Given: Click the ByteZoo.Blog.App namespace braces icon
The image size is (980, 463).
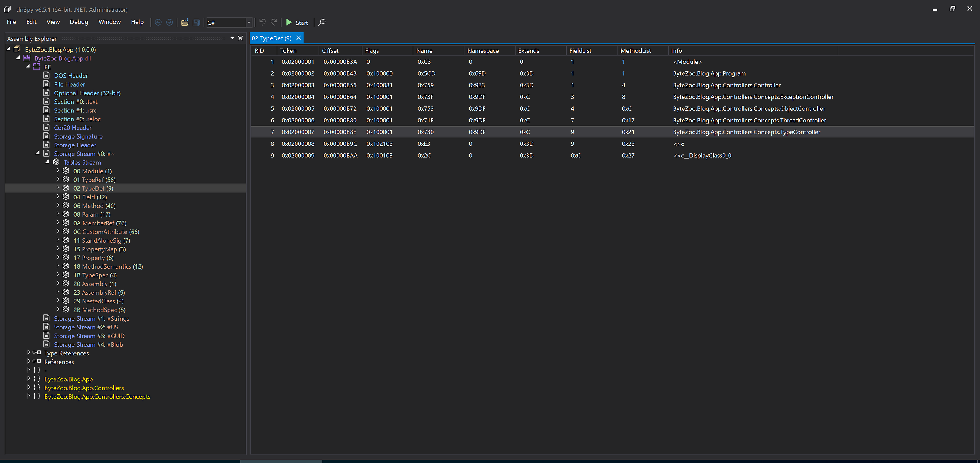Looking at the screenshot, I should 37,379.
